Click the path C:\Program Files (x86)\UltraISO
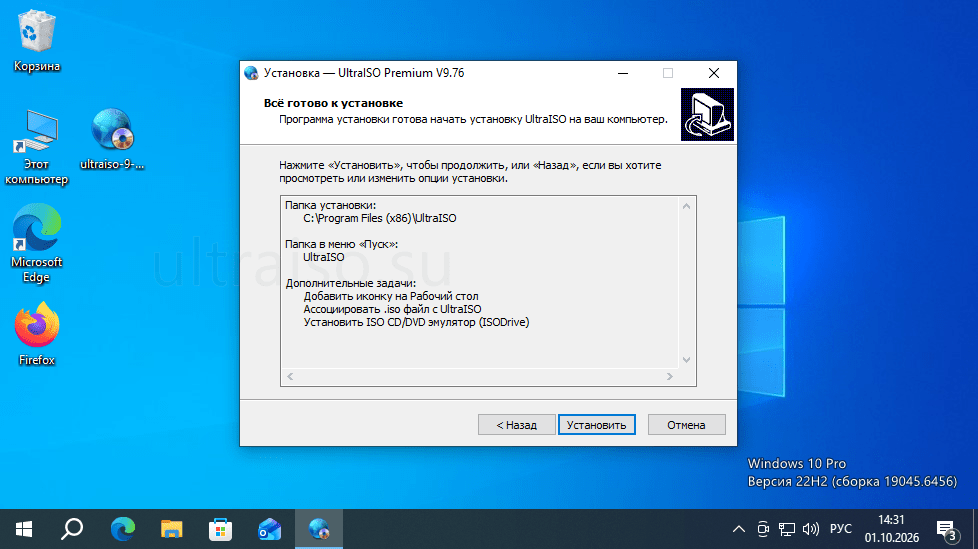The height and width of the screenshot is (549, 978). (x=380, y=218)
